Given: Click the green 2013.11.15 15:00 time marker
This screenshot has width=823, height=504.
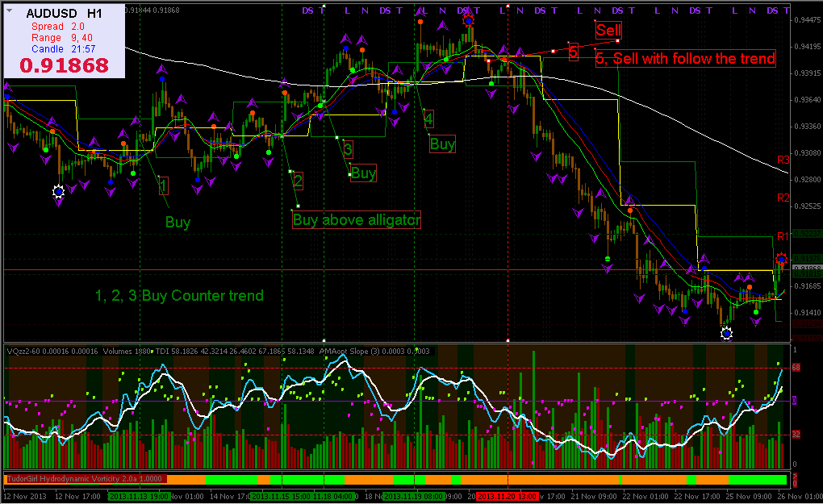Looking at the screenshot, I should 281,496.
